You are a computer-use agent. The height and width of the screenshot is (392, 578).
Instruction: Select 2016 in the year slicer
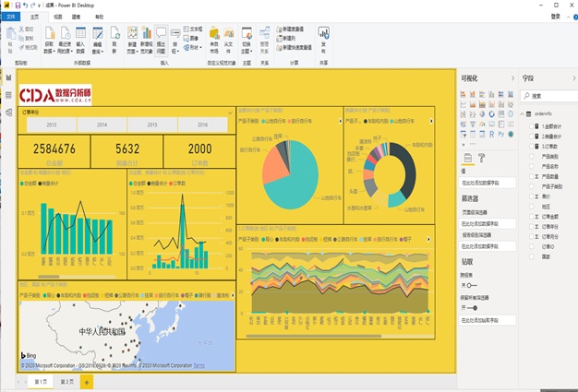(x=202, y=125)
